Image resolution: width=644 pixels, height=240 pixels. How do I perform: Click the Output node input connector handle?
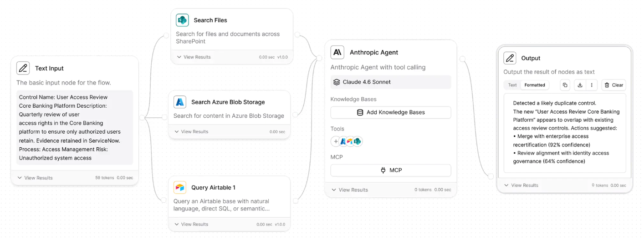491,176
